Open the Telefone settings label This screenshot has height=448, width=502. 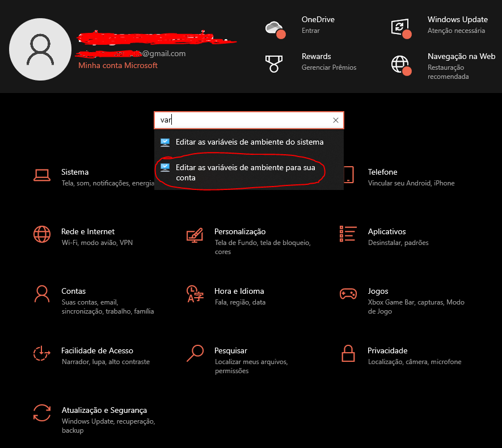tap(382, 172)
